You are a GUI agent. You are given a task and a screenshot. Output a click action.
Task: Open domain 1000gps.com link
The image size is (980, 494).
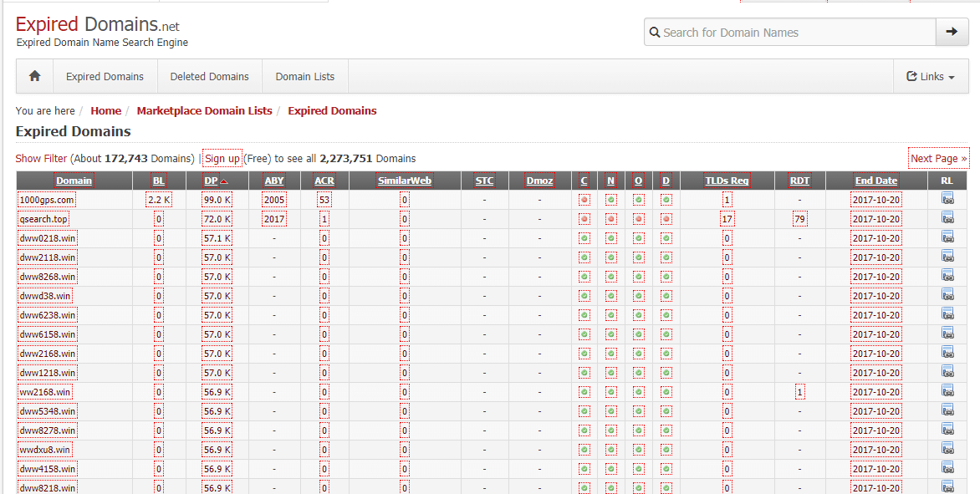click(x=47, y=200)
